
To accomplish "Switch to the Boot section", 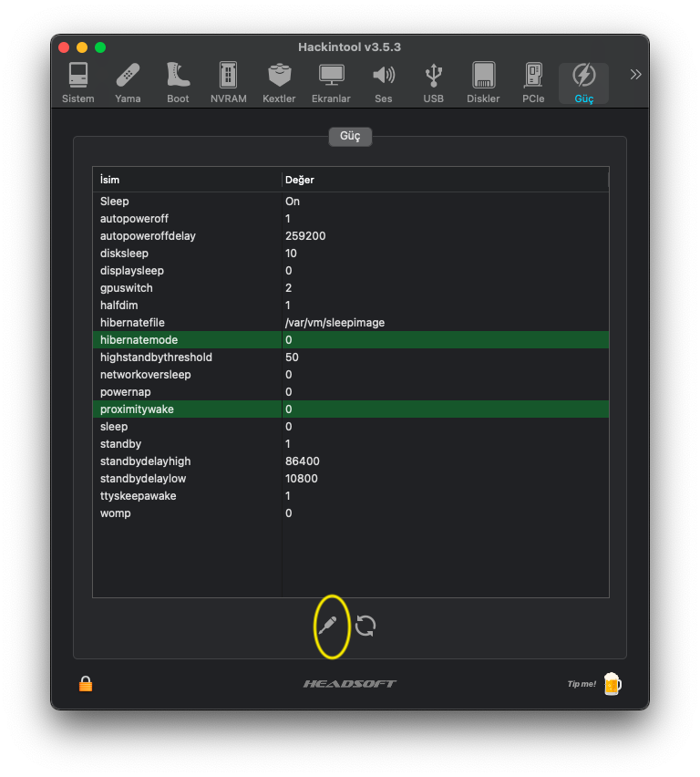I will [x=178, y=83].
